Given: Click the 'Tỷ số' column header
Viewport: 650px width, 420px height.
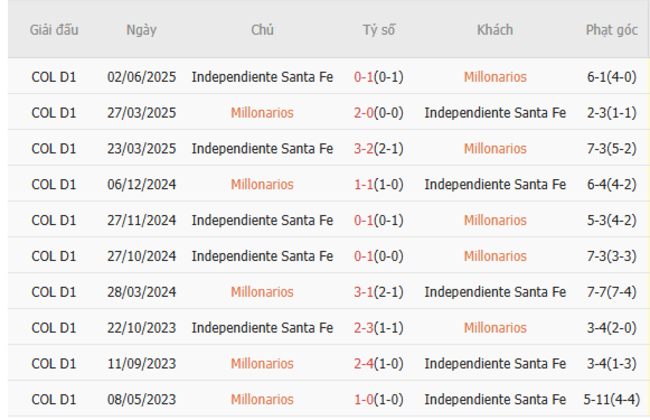Looking at the screenshot, I should click(x=379, y=30).
